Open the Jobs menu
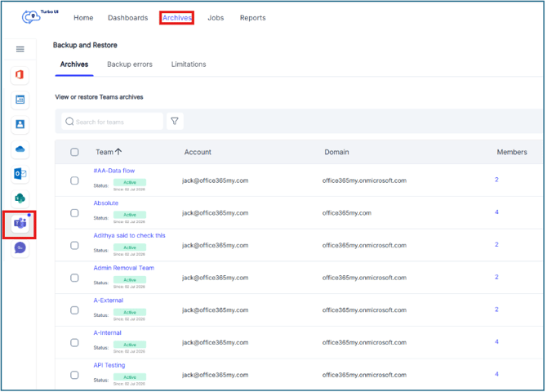This screenshot has height=392, width=547. pos(216,18)
